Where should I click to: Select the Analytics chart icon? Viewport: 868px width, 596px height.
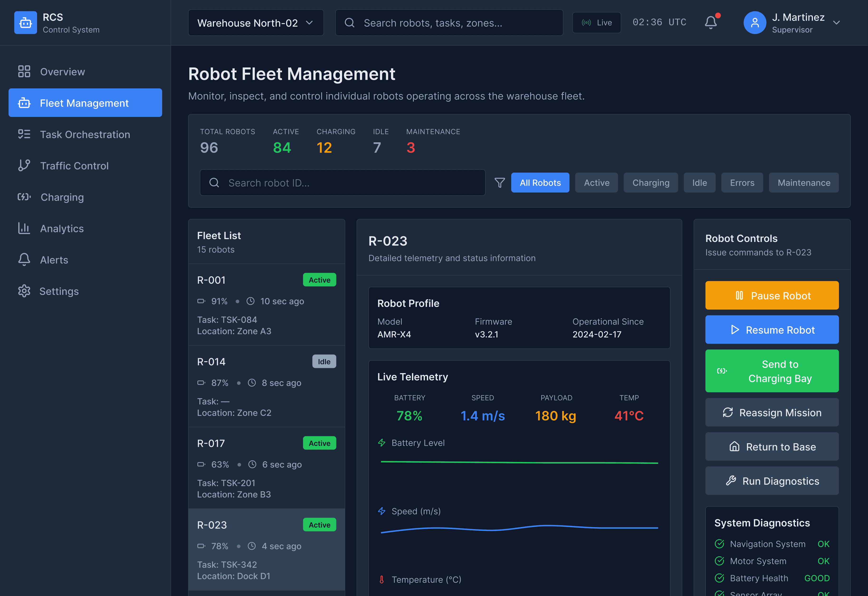click(24, 228)
